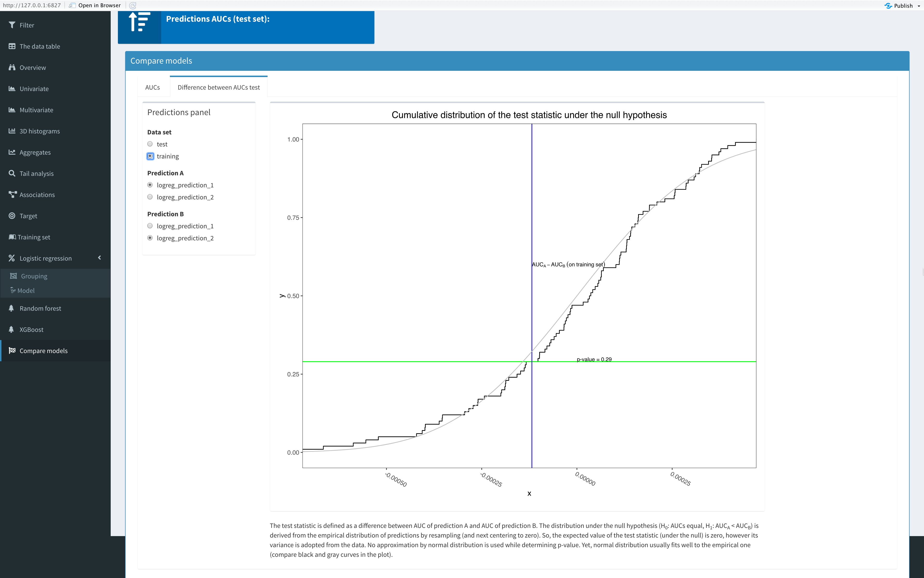Screen dimensions: 924x578
Task: Select the test data set radio
Action: [150, 144]
